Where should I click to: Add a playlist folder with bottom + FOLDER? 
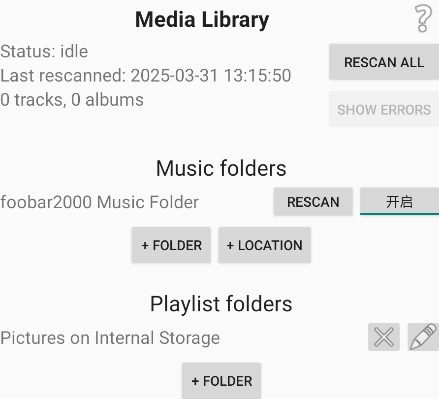(x=221, y=381)
